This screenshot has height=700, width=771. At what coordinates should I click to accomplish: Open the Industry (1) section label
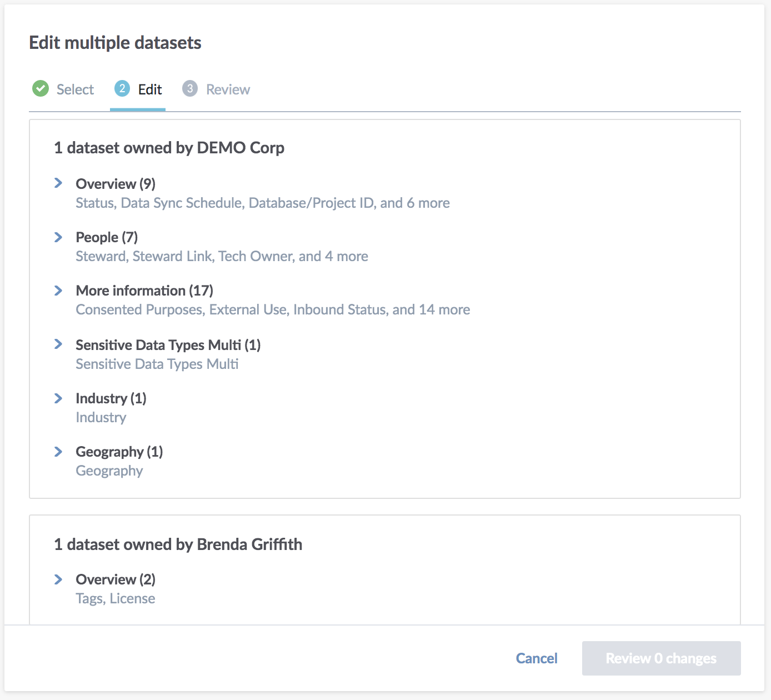point(111,398)
